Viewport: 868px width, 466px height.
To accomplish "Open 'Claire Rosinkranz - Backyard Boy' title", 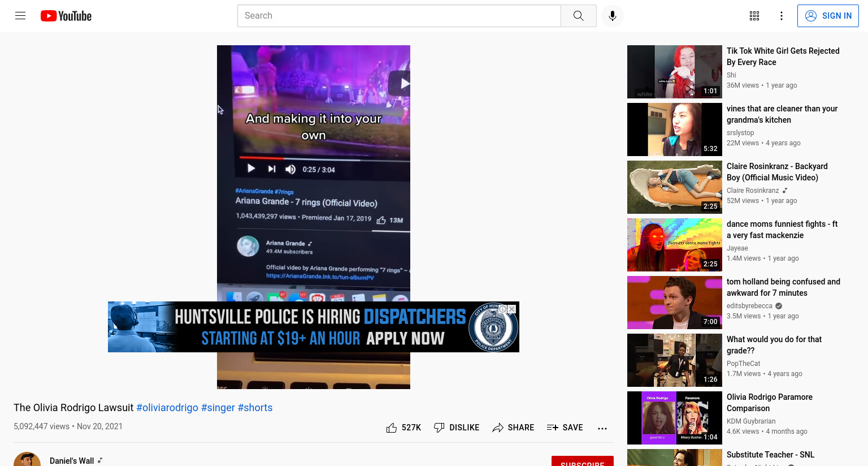I will click(777, 172).
